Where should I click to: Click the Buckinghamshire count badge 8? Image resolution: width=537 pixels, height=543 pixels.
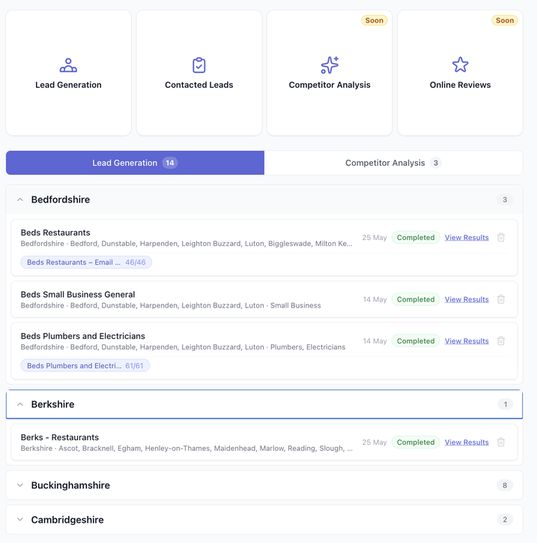coord(504,485)
